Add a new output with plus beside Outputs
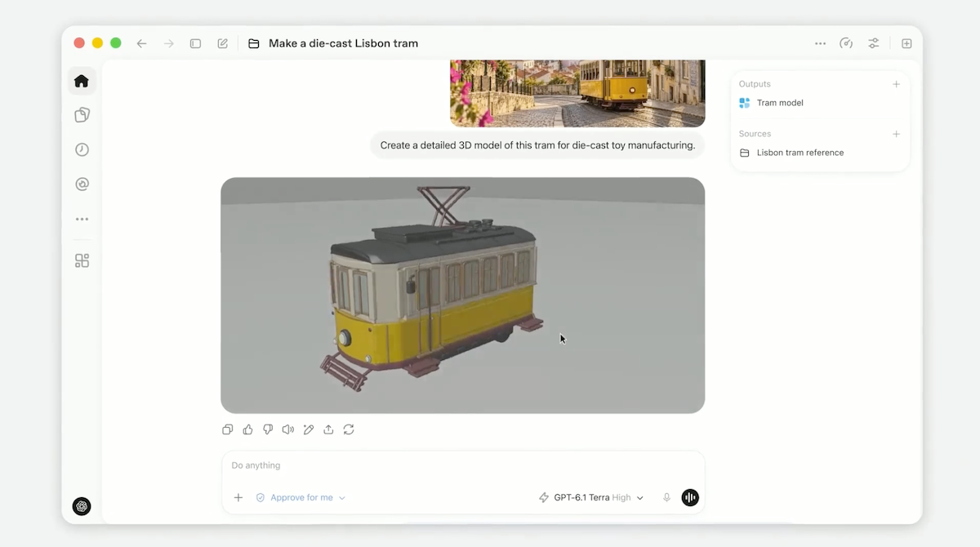 896,84
